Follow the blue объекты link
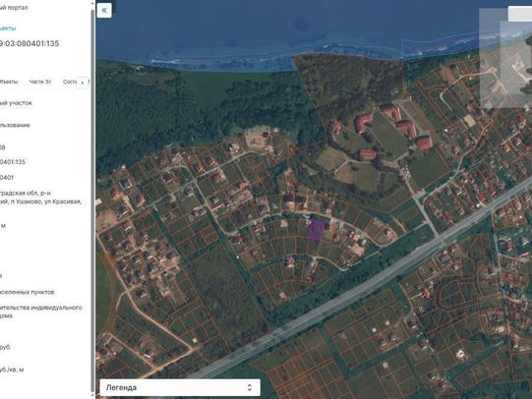Image resolution: width=532 pixels, height=399 pixels. (8, 28)
